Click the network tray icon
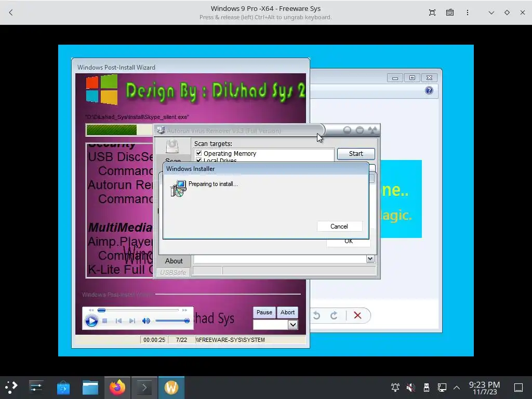Viewport: 532px width, 399px height. pos(442,387)
